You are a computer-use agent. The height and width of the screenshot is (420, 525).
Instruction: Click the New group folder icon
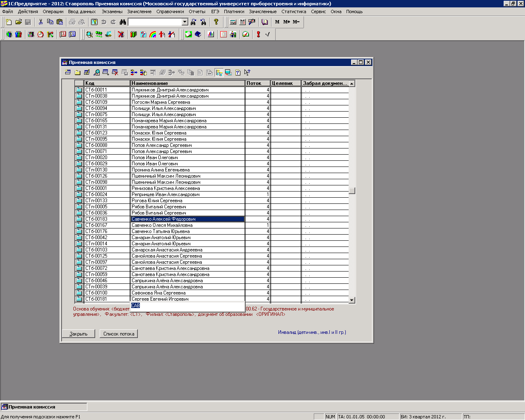pyautogui.click(x=77, y=73)
